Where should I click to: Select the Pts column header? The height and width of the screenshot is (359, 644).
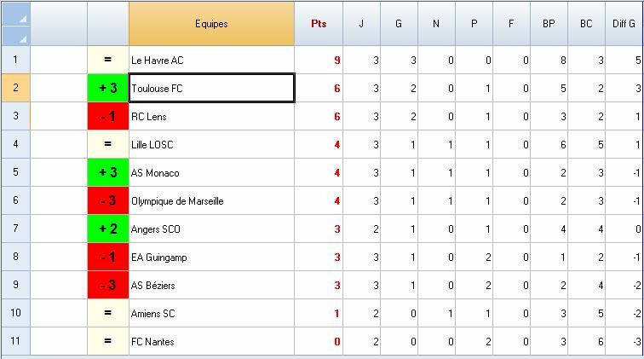click(318, 24)
